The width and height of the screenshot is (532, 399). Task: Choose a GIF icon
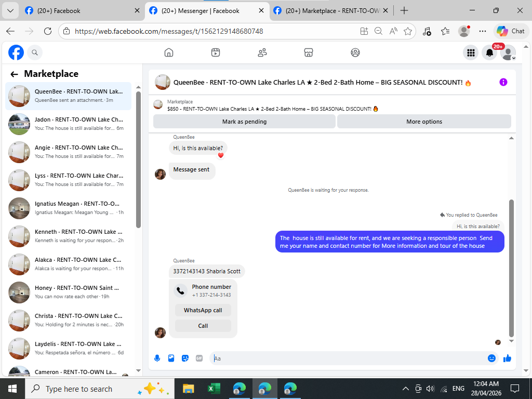[x=199, y=358]
